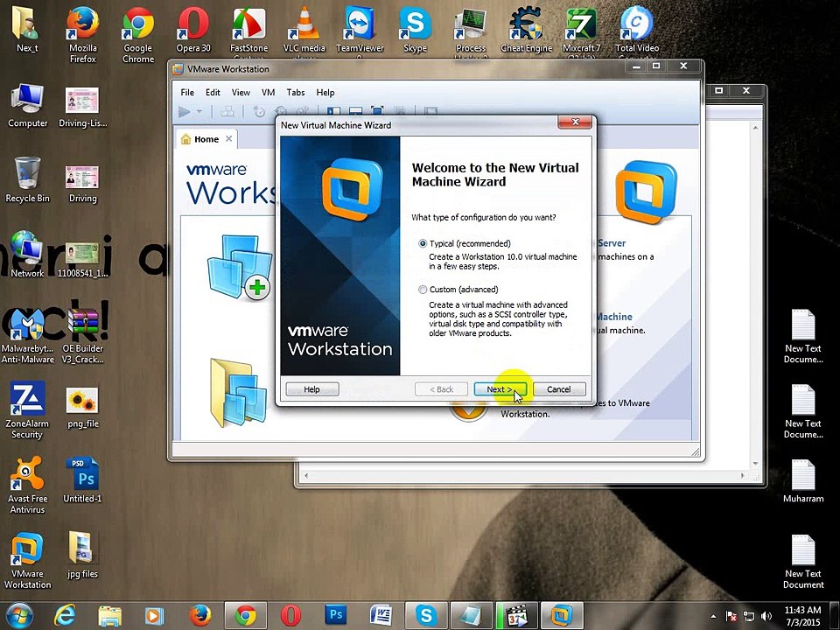Select the Computer desktop icon
Image resolution: width=840 pixels, height=630 pixels.
27,106
